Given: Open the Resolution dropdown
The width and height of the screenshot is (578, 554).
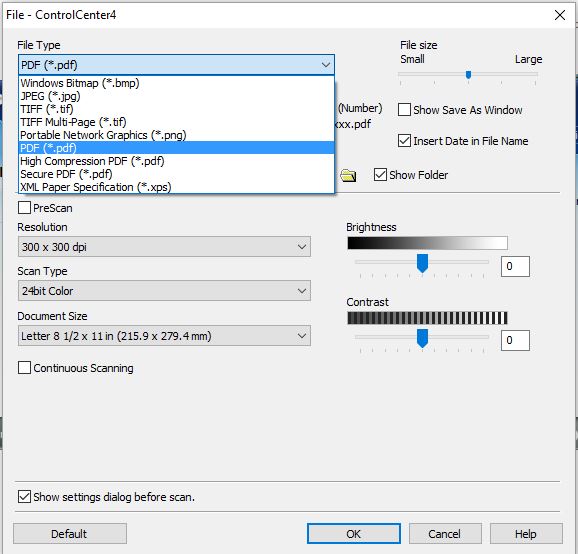Looking at the screenshot, I should (164, 247).
